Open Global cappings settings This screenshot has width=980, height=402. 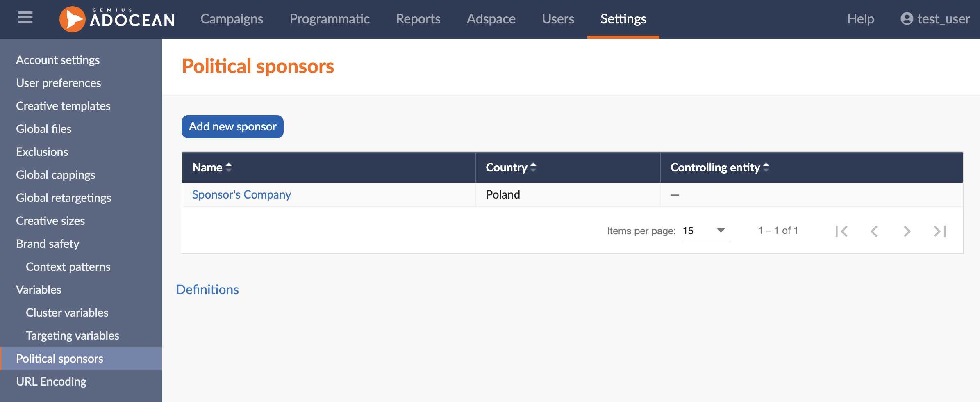tap(56, 175)
